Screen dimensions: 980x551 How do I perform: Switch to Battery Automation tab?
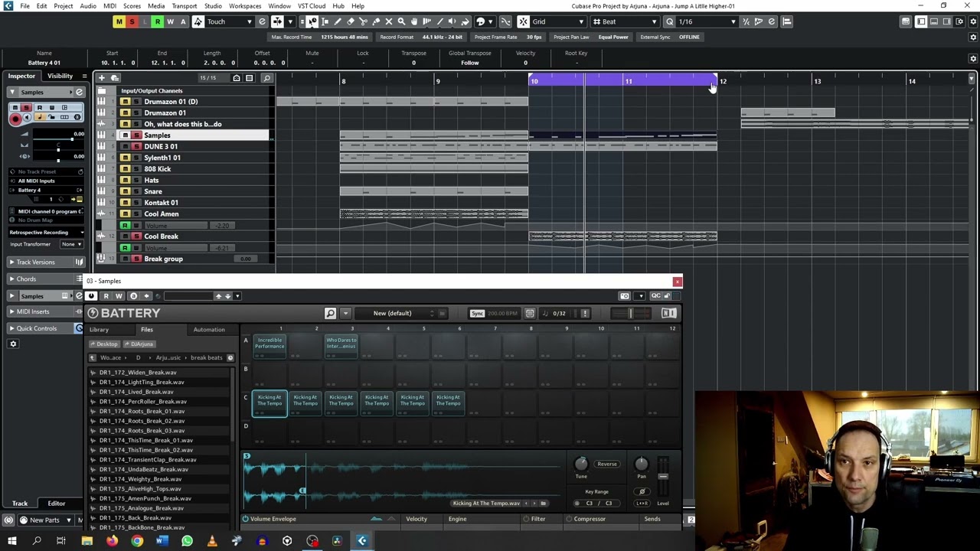point(209,330)
